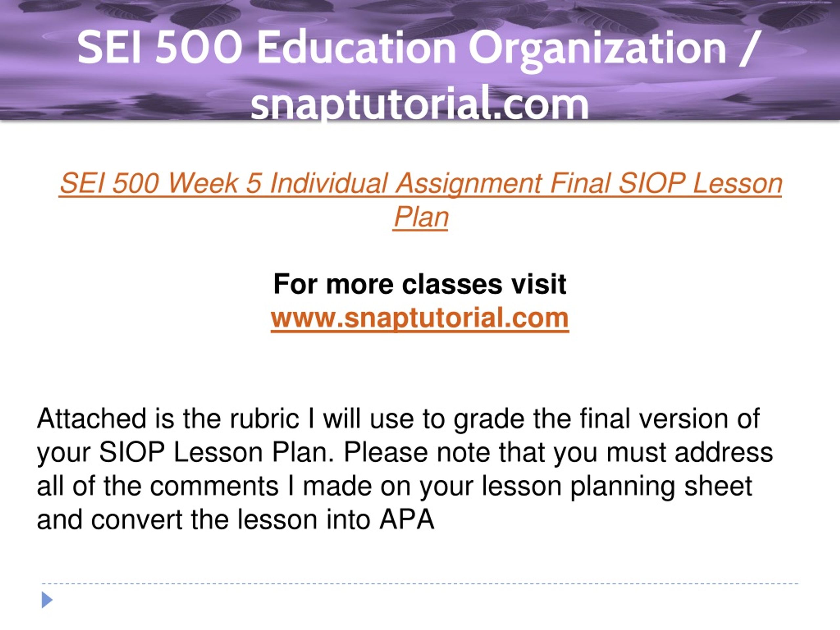Click the word 'rubric' in the paragraph
The image size is (840, 630).
(264, 418)
